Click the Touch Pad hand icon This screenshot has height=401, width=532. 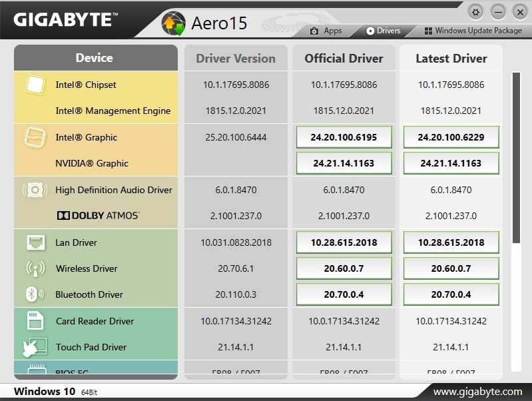pyautogui.click(x=35, y=347)
